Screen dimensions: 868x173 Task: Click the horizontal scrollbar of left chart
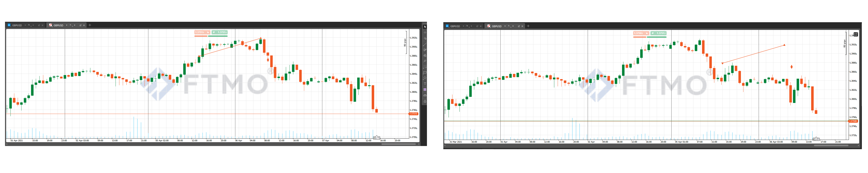399,144
